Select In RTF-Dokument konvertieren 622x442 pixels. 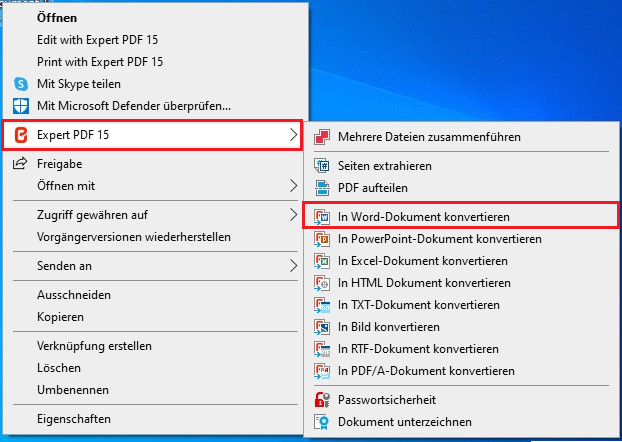click(418, 349)
